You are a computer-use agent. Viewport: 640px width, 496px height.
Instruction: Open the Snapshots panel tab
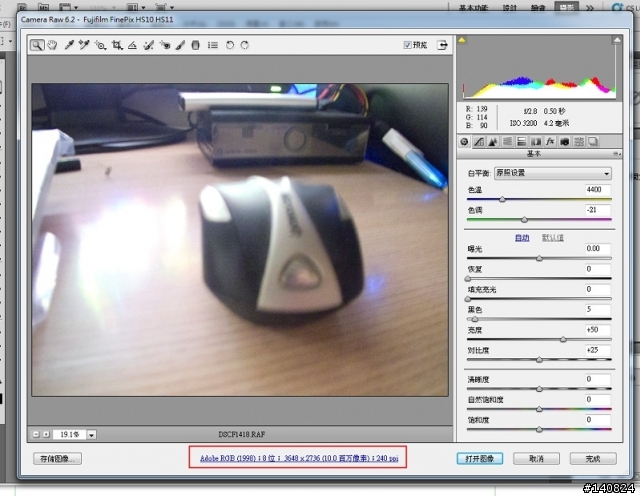tap(593, 142)
